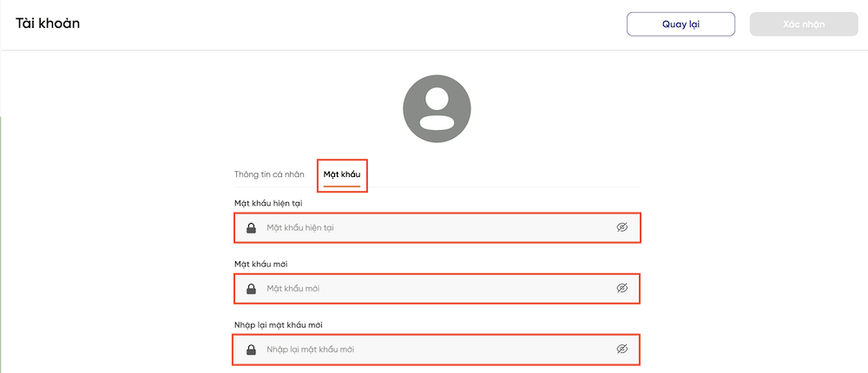Click lock icon in Nhập lại mật khẩu mới field
Viewport: 868px width, 373px height.
[x=251, y=350]
